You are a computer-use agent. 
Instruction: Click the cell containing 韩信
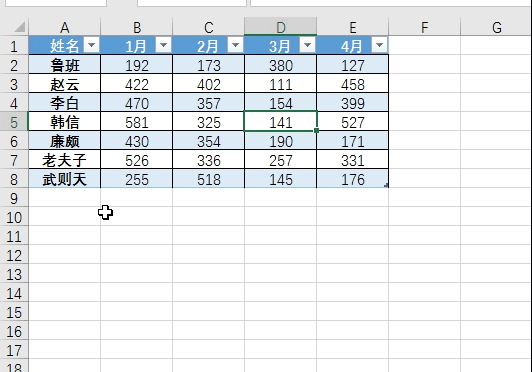tap(64, 122)
